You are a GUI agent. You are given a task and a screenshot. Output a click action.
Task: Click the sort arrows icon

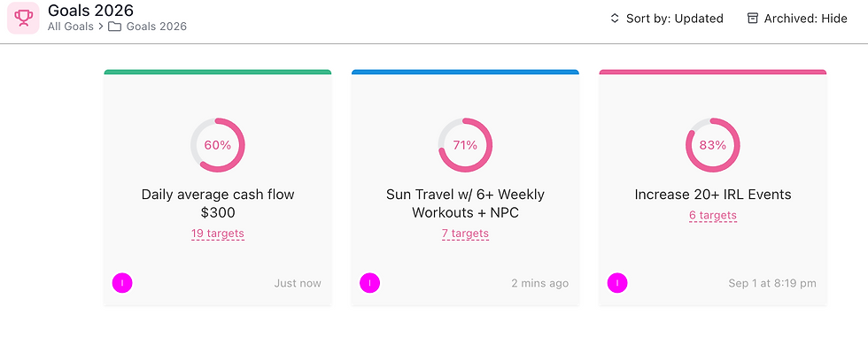click(x=615, y=18)
